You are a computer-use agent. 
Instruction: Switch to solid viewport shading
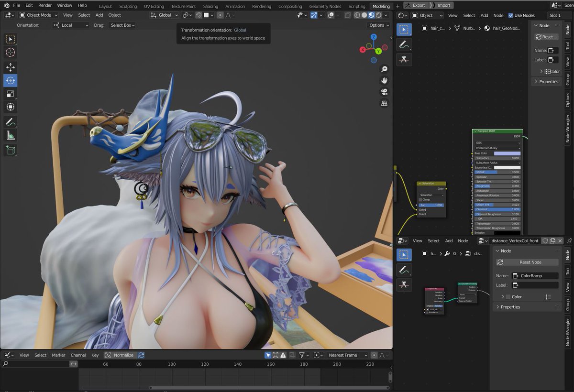(364, 15)
